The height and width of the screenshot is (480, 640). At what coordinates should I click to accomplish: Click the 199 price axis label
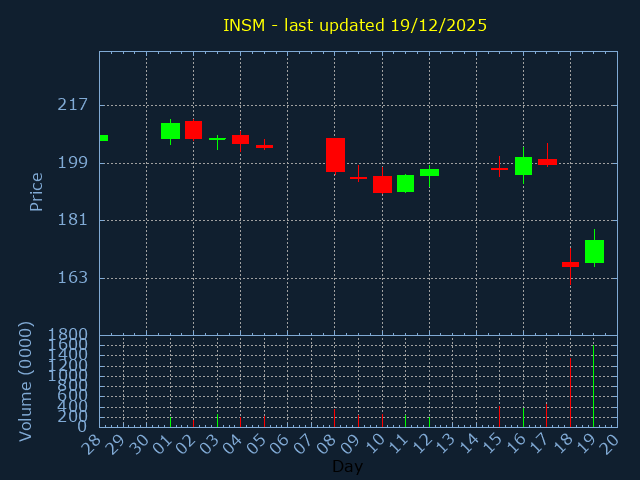pos(73,163)
